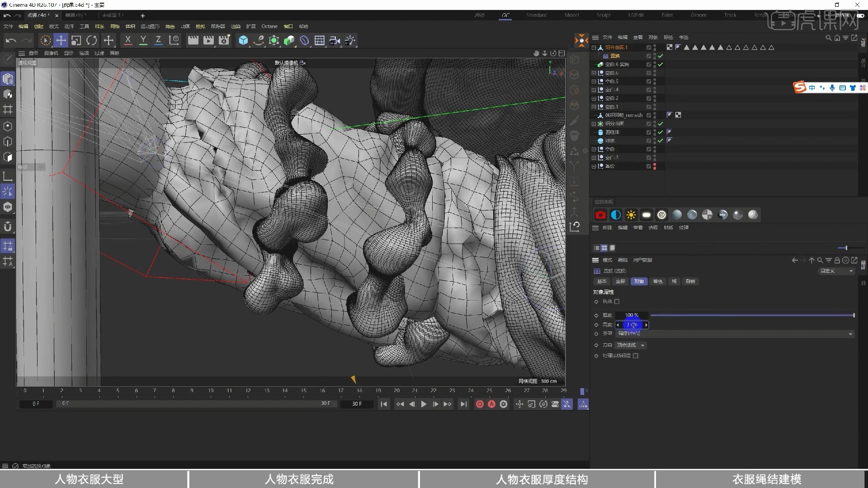Open the 文件 main menu
Screen dimensions: 868x488
point(8,26)
